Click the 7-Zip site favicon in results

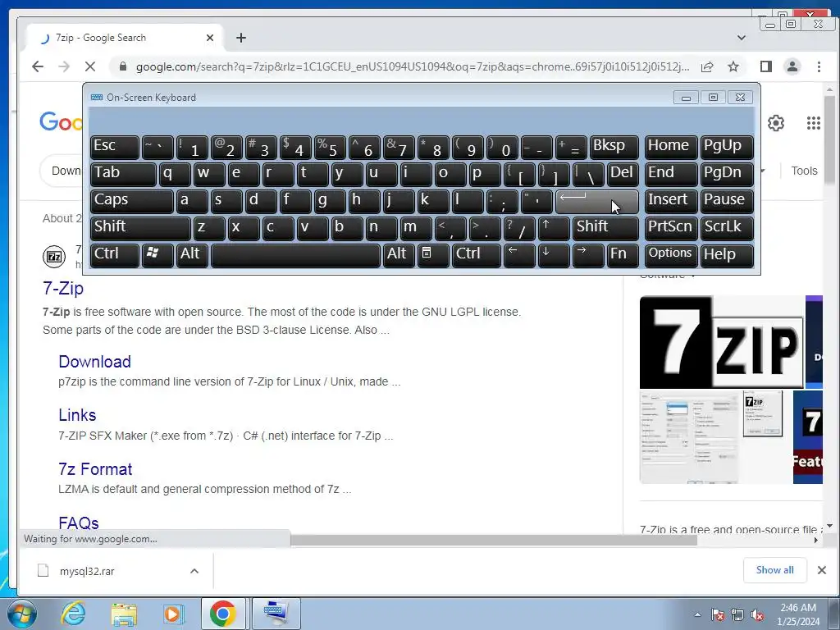(54, 257)
